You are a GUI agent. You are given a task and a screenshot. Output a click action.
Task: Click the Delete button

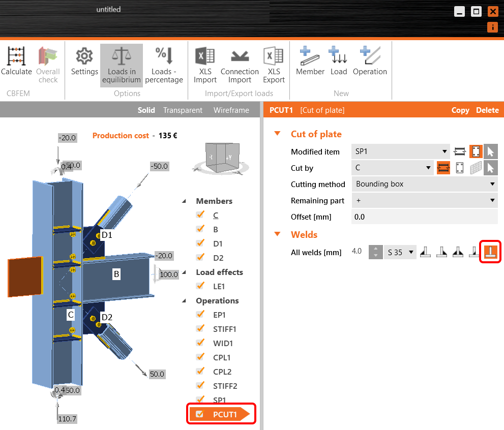point(487,110)
